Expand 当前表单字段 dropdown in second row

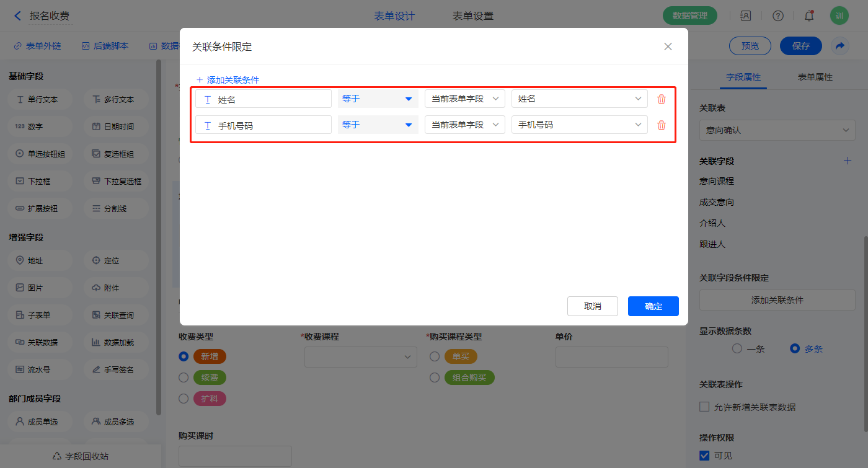pyautogui.click(x=464, y=125)
